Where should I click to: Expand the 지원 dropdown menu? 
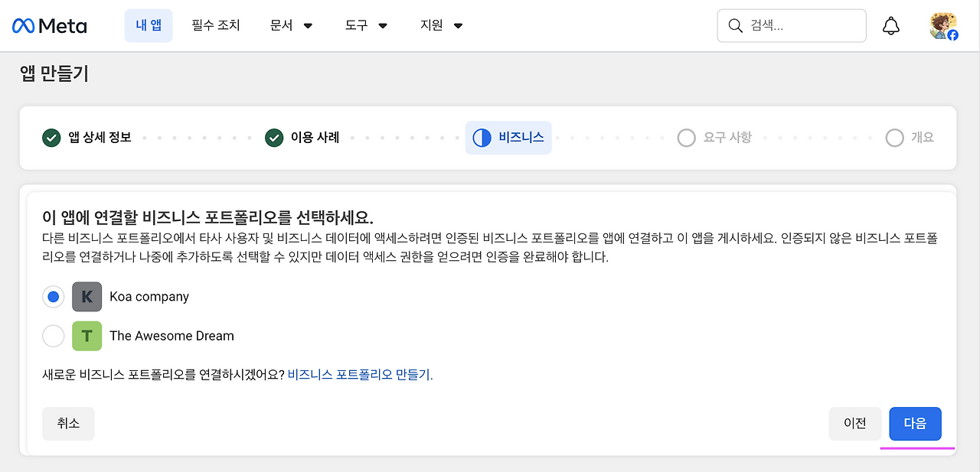tap(442, 26)
